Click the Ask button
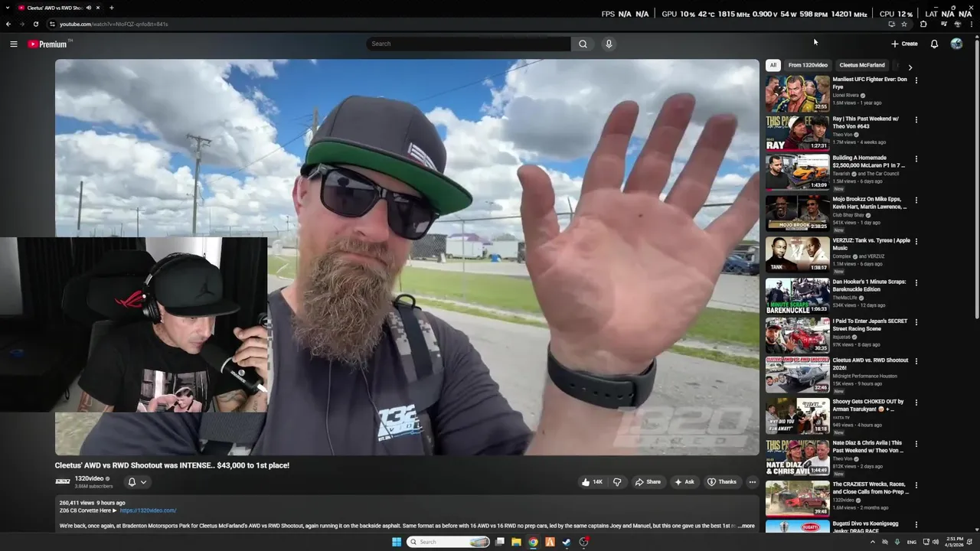 (684, 482)
